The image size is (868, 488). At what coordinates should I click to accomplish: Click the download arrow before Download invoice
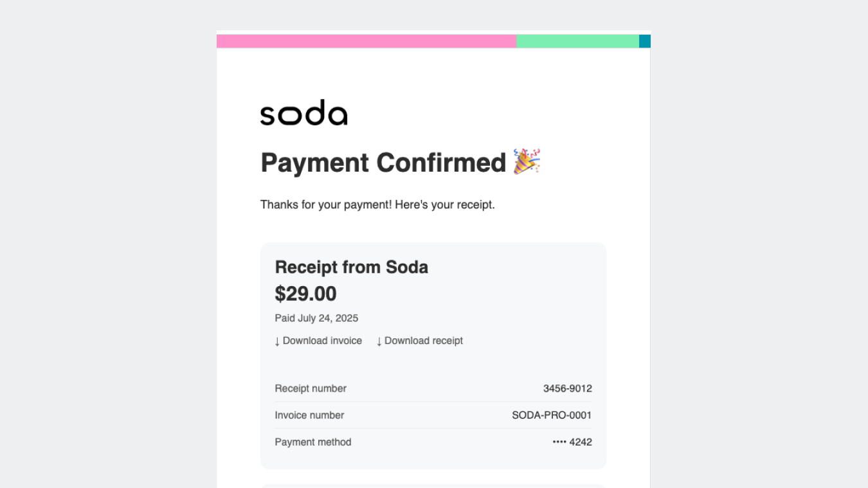277,341
